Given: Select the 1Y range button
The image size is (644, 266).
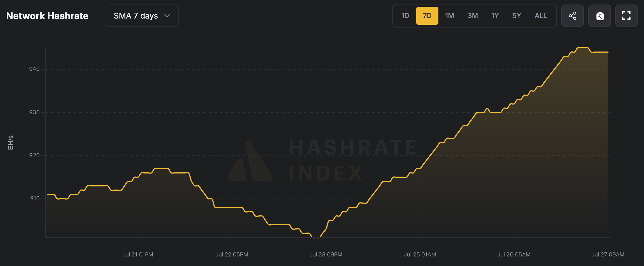Looking at the screenshot, I should click(x=495, y=16).
